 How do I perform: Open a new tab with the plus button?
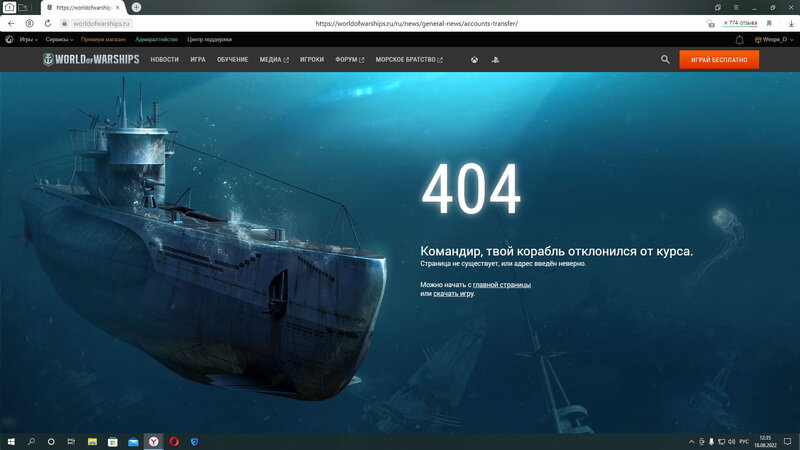coord(136,7)
